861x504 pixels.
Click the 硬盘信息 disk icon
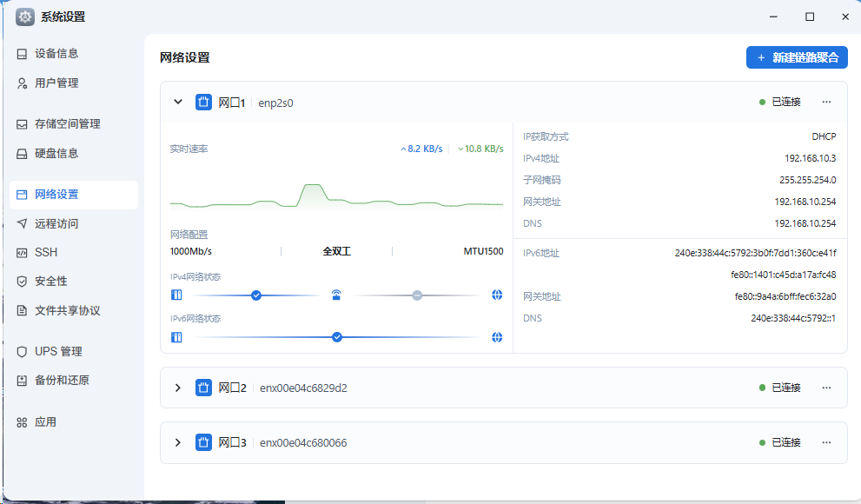point(23,154)
